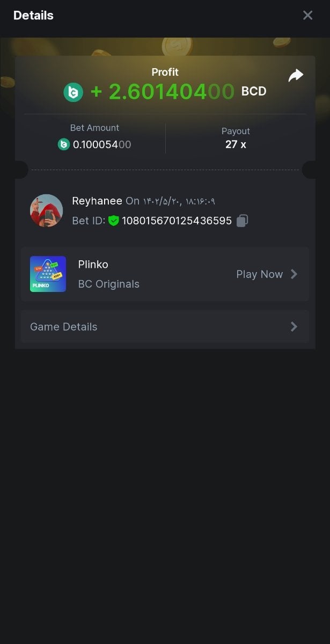
Task: Click the Details header title
Action: click(x=33, y=16)
